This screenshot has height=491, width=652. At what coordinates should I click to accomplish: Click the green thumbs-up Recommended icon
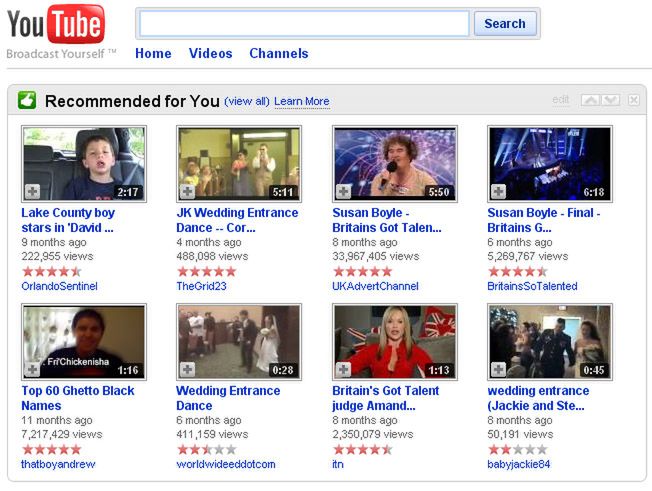[27, 100]
